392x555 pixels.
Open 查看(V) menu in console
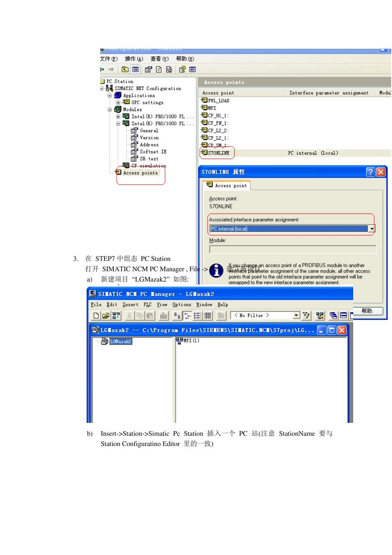coord(160,59)
